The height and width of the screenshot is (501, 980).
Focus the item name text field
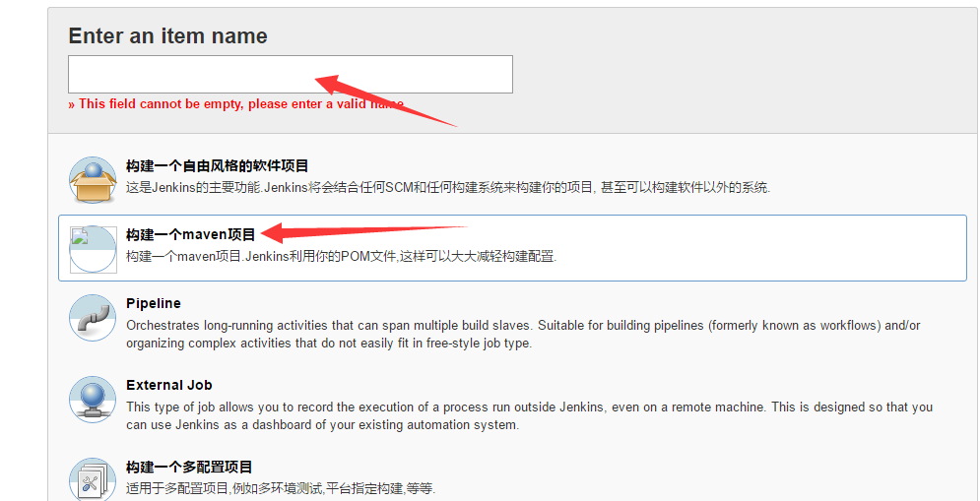click(x=291, y=75)
